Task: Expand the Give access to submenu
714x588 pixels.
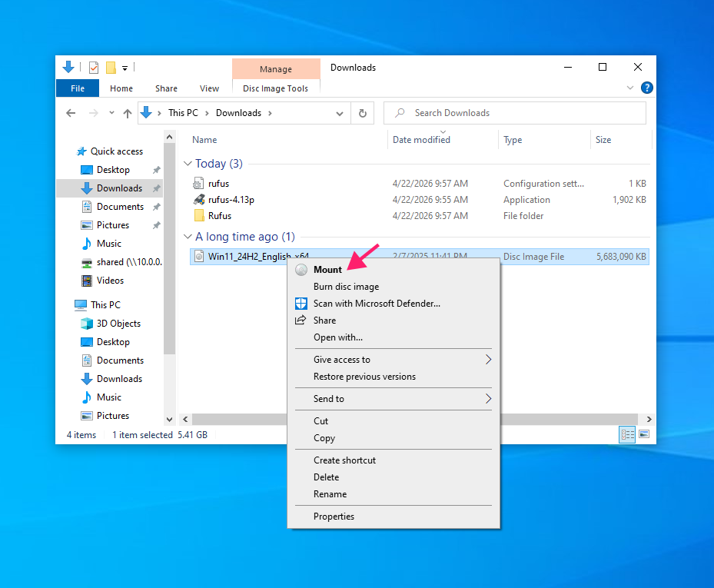Action: (x=394, y=360)
